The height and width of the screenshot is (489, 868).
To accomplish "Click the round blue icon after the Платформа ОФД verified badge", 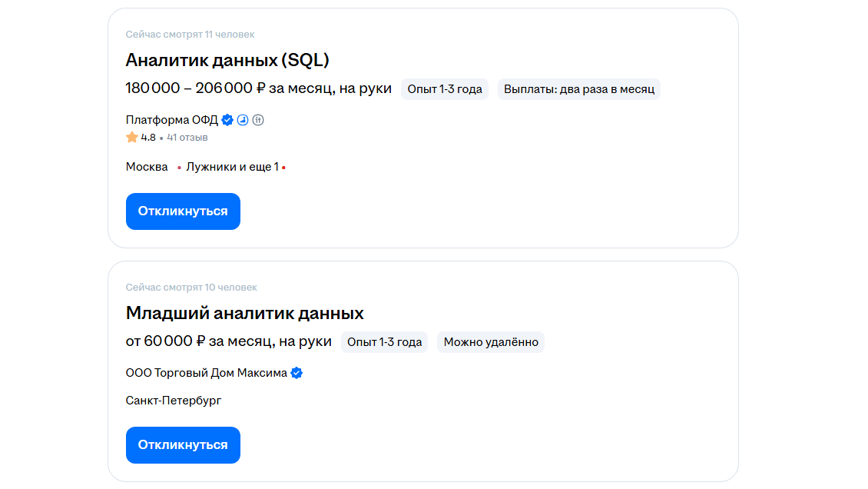I will pyautogui.click(x=243, y=120).
